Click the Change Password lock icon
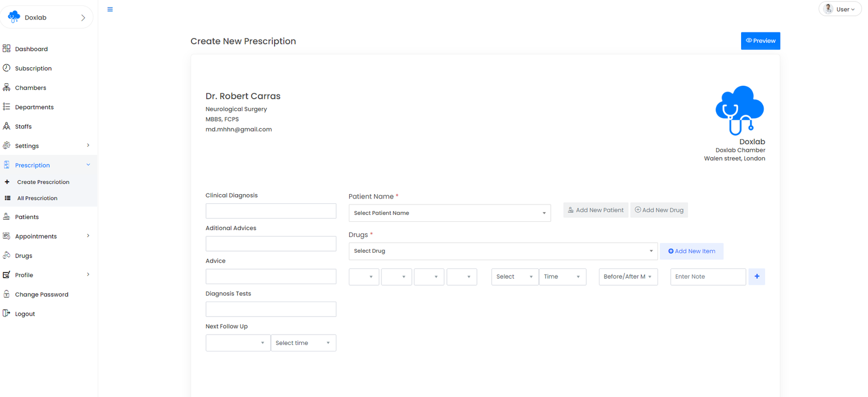 pos(7,294)
